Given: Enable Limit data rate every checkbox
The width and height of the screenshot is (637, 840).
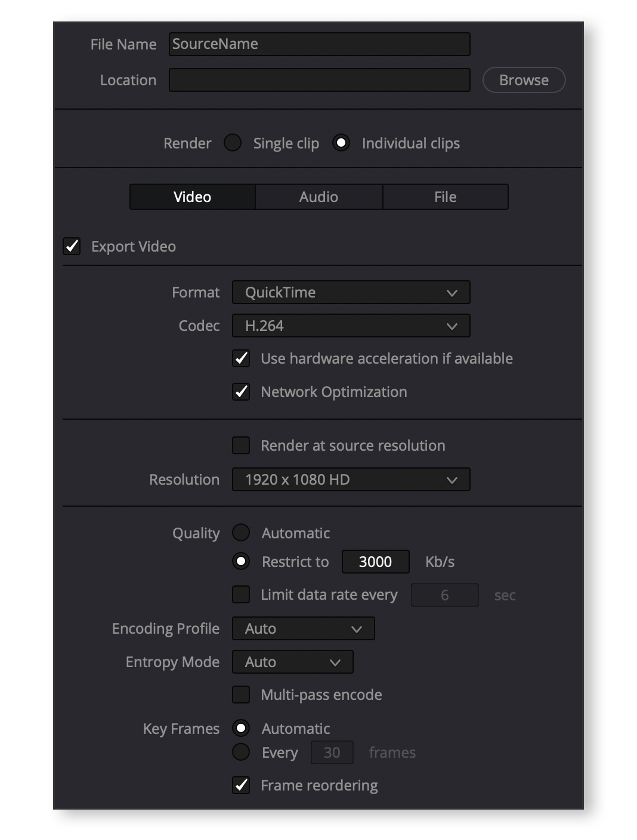Looking at the screenshot, I should (241, 594).
